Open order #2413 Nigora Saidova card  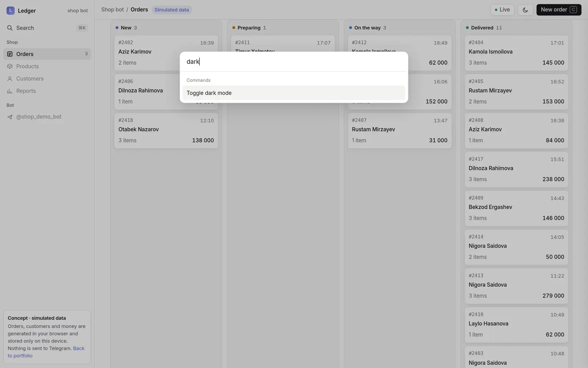[516, 286]
